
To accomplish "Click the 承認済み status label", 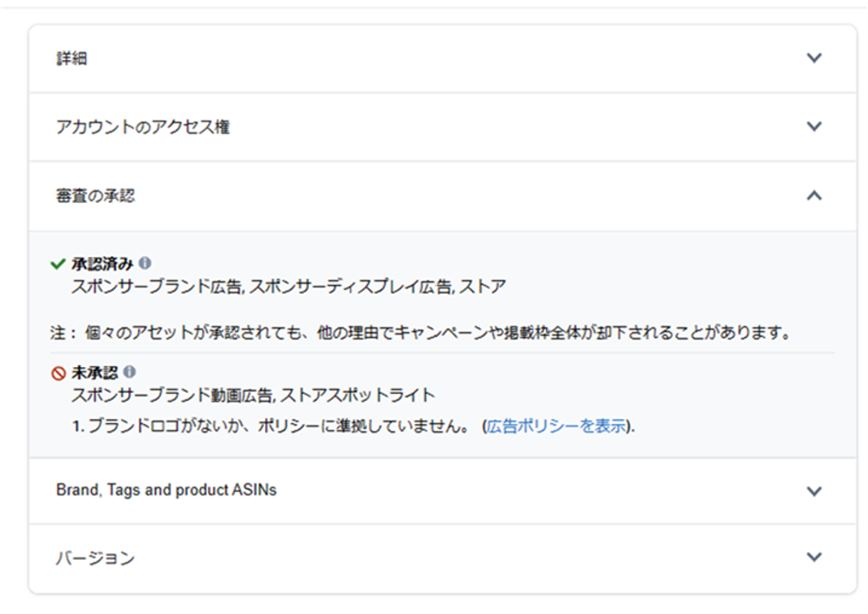I will click(x=102, y=264).
